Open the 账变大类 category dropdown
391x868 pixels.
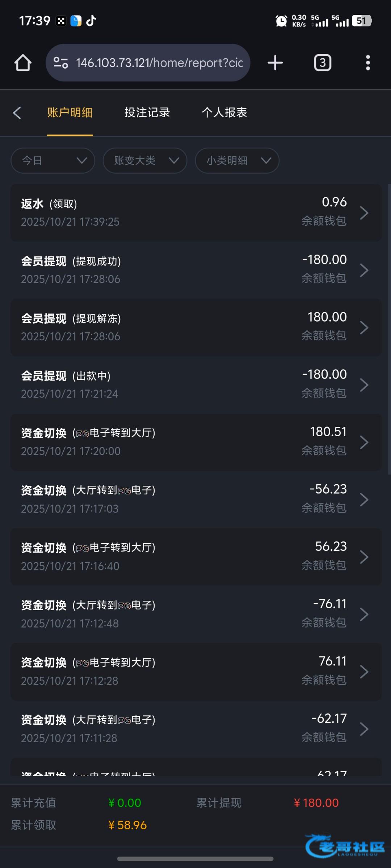point(145,161)
